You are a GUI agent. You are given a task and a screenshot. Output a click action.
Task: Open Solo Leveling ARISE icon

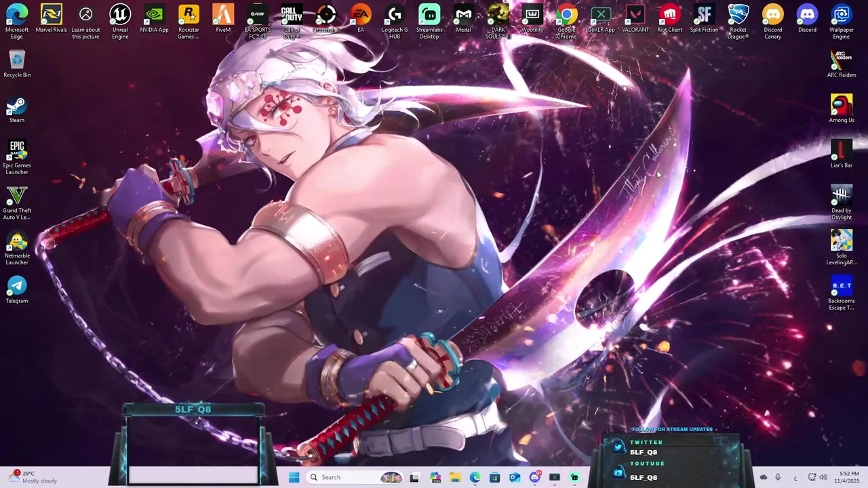tap(842, 247)
